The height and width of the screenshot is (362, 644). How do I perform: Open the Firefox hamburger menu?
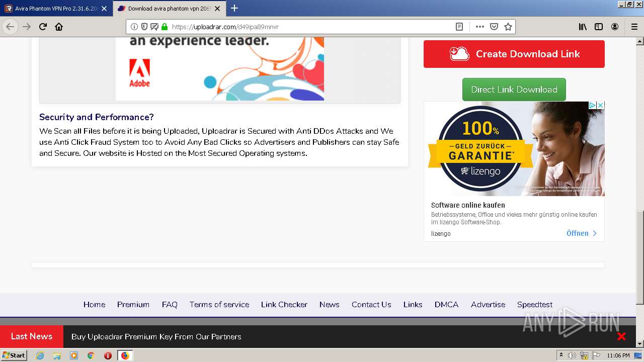click(x=634, y=27)
